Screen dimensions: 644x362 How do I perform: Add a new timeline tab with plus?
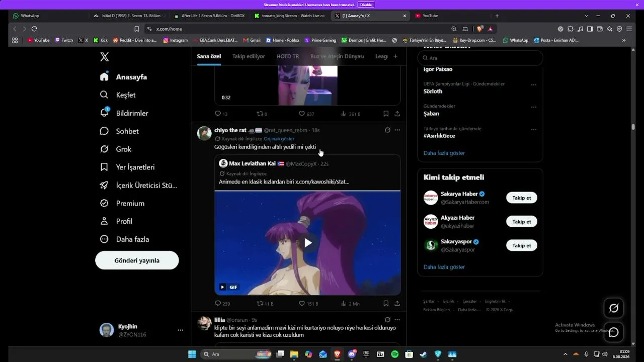pos(395,56)
